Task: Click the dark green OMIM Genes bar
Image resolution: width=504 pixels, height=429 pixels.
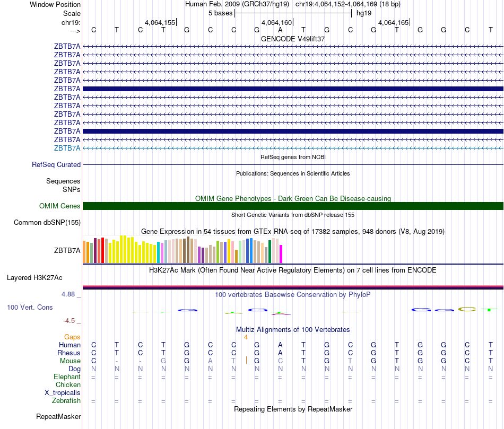Action: tap(293, 206)
